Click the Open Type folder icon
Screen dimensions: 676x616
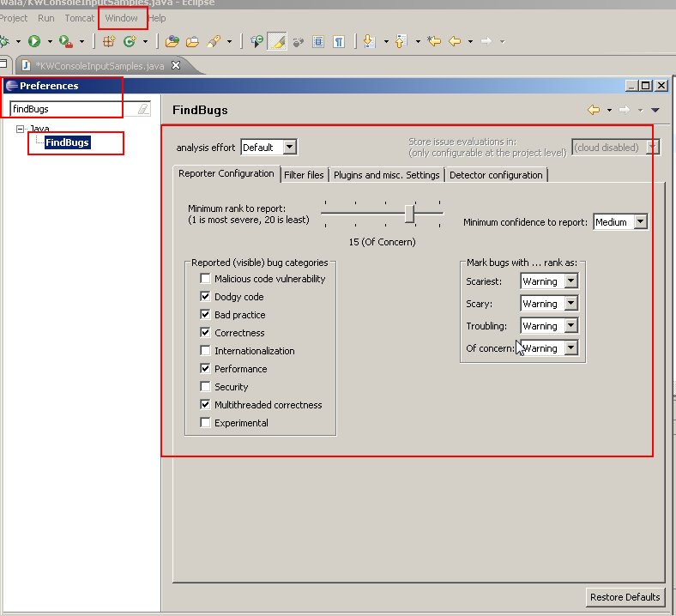(172, 41)
